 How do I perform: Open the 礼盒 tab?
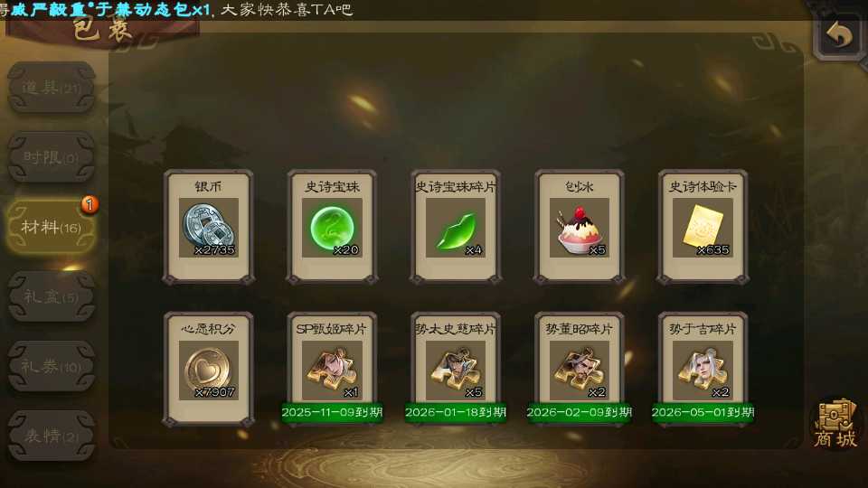click(52, 296)
